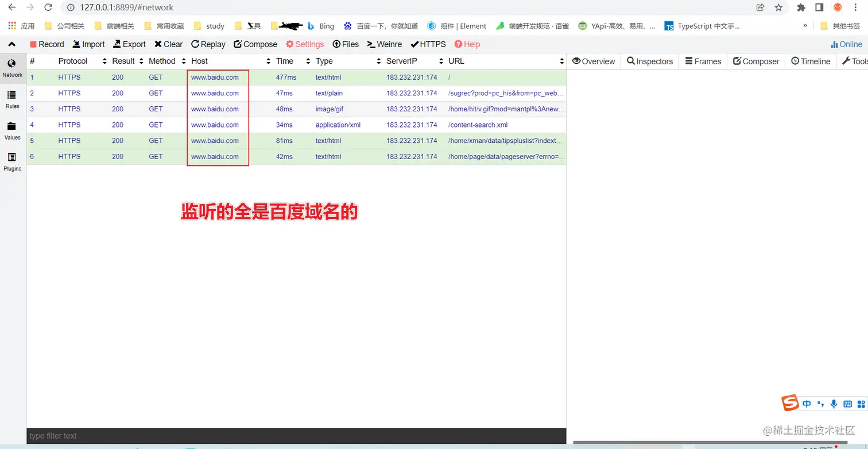Screen dimensions: 868x449
Task: Select the 81ms request in row 5
Action: pos(297,141)
